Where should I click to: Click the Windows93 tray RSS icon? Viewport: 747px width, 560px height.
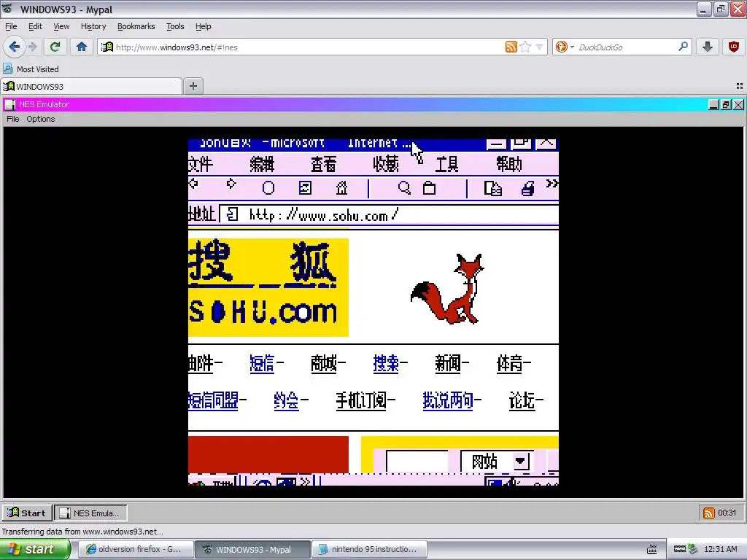pyautogui.click(x=708, y=513)
